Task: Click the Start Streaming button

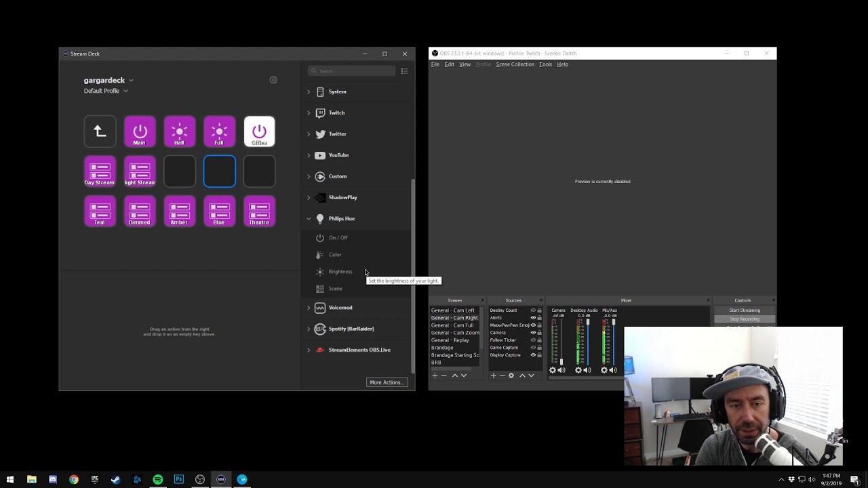Action: pos(745,310)
